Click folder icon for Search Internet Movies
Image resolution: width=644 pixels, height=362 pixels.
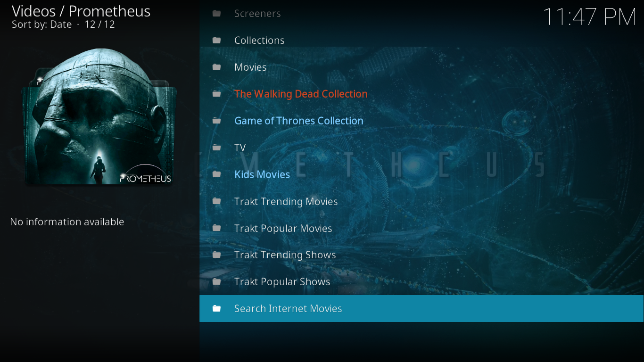[216, 308]
